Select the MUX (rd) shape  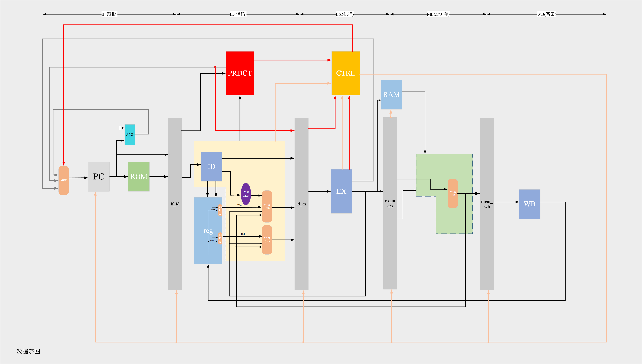(x=452, y=193)
